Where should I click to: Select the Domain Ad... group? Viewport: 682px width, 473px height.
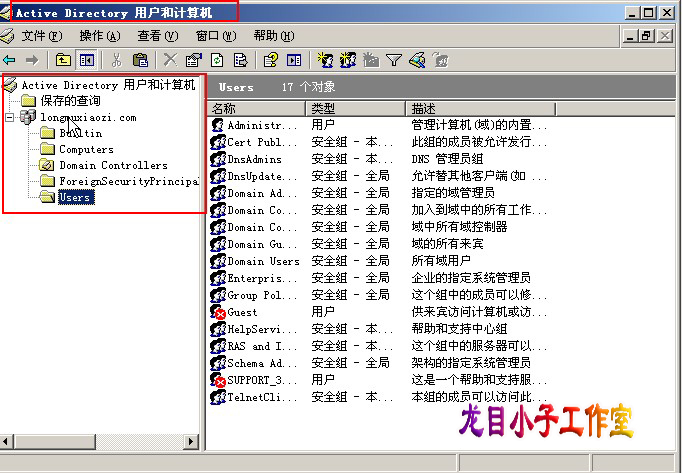(x=262, y=193)
